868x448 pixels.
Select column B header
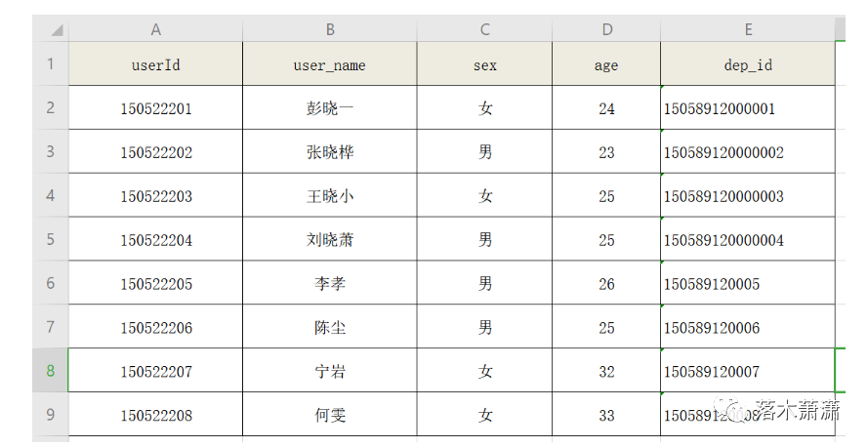coord(330,29)
